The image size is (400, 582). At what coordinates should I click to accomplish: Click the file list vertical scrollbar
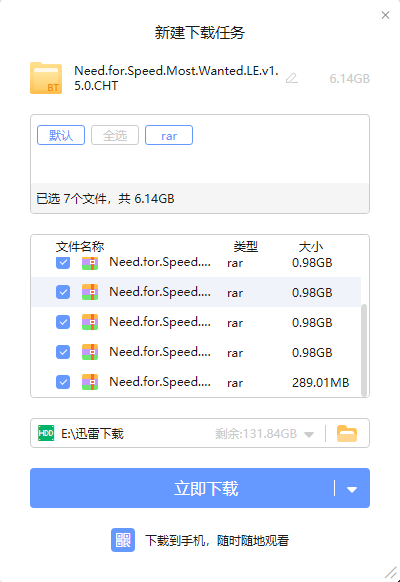point(364,350)
